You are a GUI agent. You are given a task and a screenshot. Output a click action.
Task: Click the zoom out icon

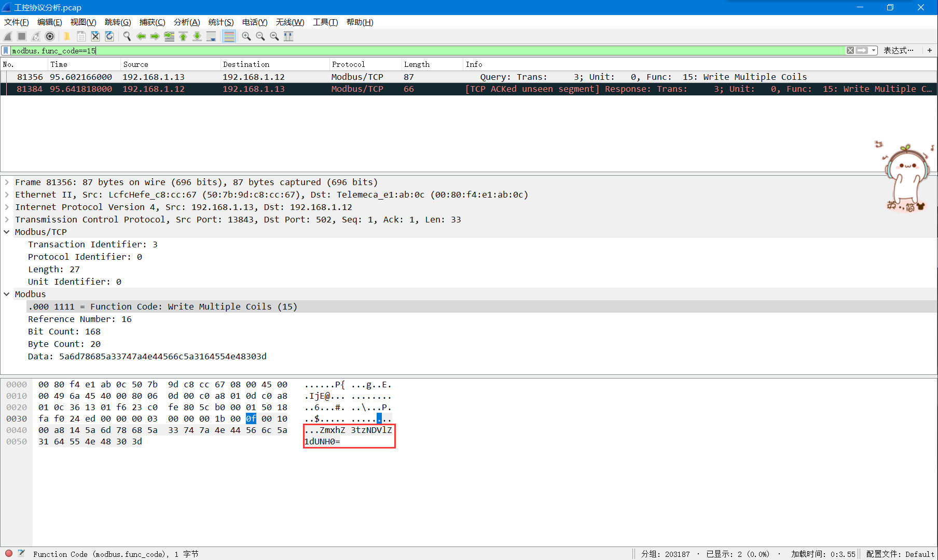click(x=260, y=36)
